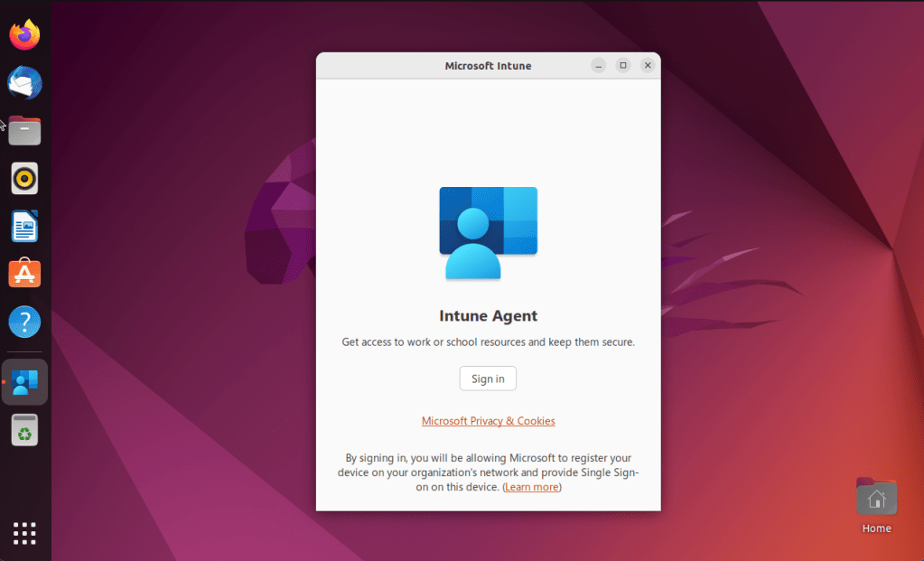Image resolution: width=924 pixels, height=561 pixels.
Task: Open LibreOffice Writer from the dock
Action: point(24,226)
